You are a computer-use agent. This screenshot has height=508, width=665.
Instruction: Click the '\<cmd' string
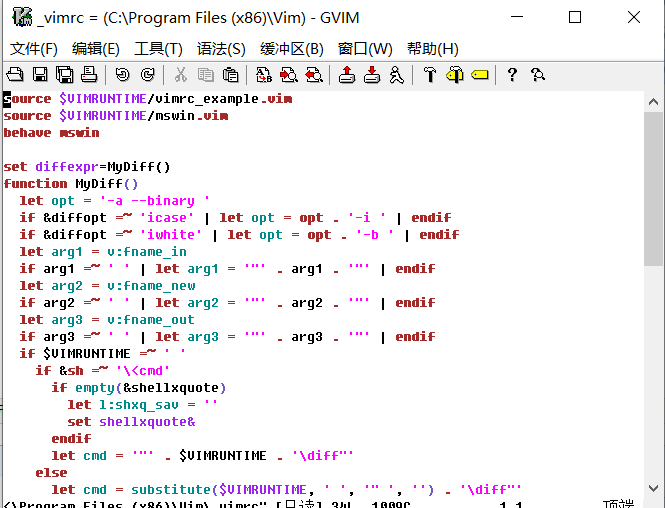point(143,371)
